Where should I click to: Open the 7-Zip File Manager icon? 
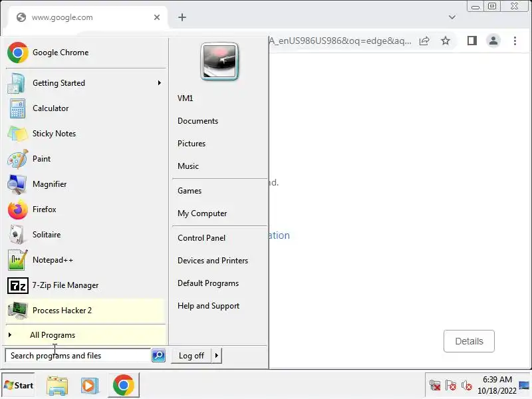coord(18,285)
